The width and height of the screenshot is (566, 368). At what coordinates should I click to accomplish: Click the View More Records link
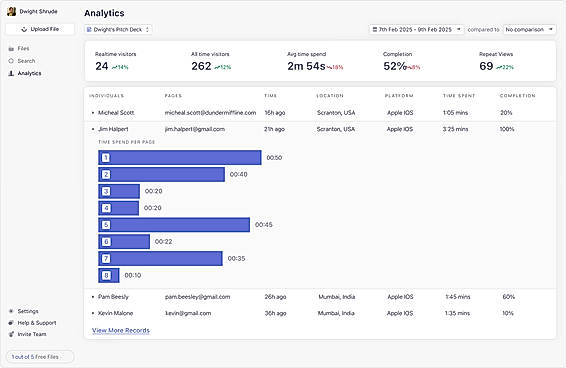click(121, 330)
